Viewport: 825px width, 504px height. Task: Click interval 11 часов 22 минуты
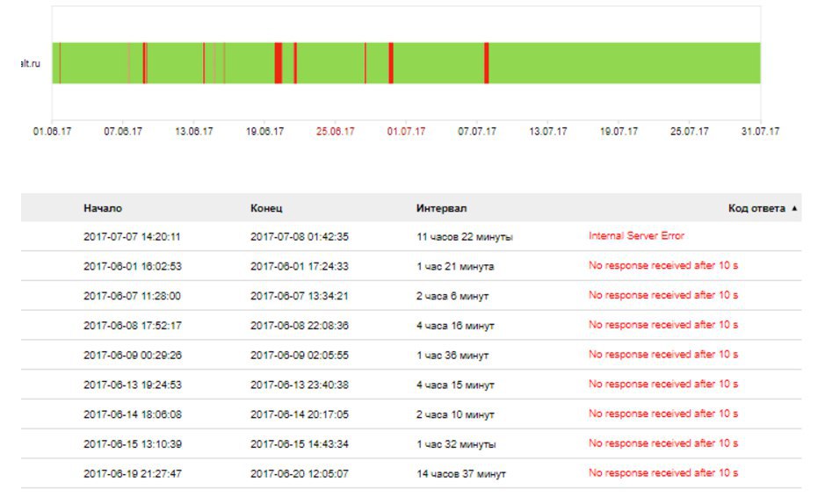[x=465, y=236]
